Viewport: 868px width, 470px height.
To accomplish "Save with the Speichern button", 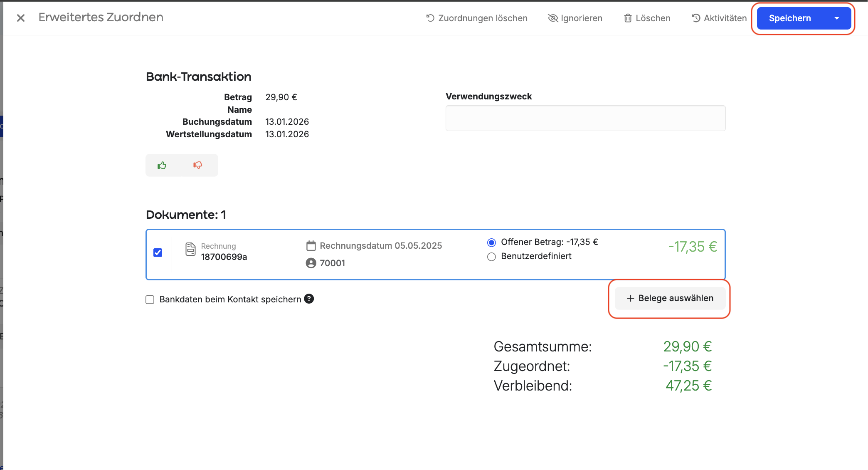I will click(790, 18).
